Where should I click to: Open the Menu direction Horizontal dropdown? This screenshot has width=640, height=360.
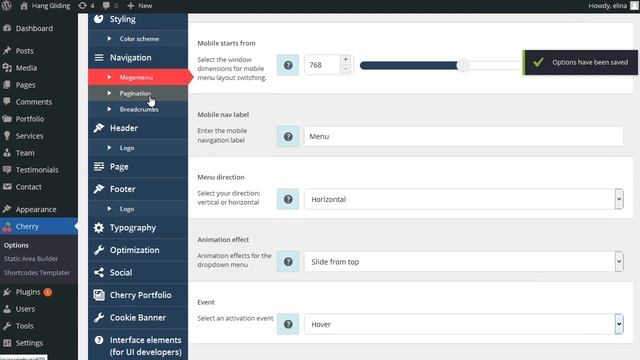(x=464, y=199)
